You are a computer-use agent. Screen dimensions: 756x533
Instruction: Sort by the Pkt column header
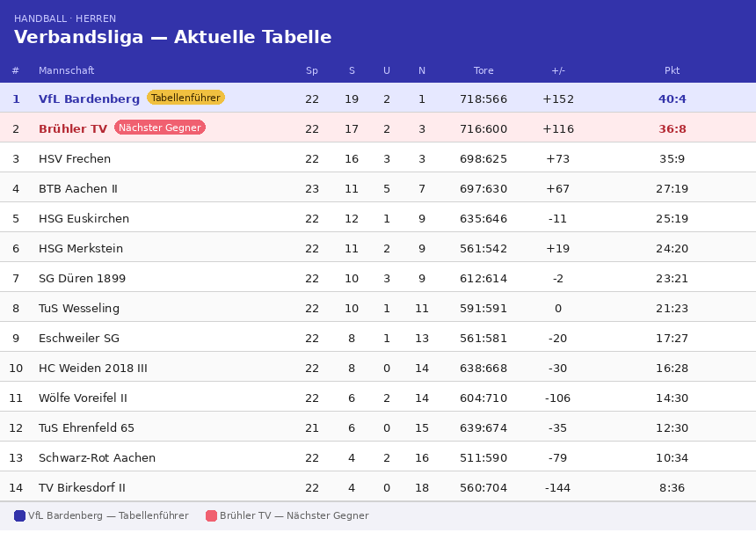pyautogui.click(x=672, y=70)
